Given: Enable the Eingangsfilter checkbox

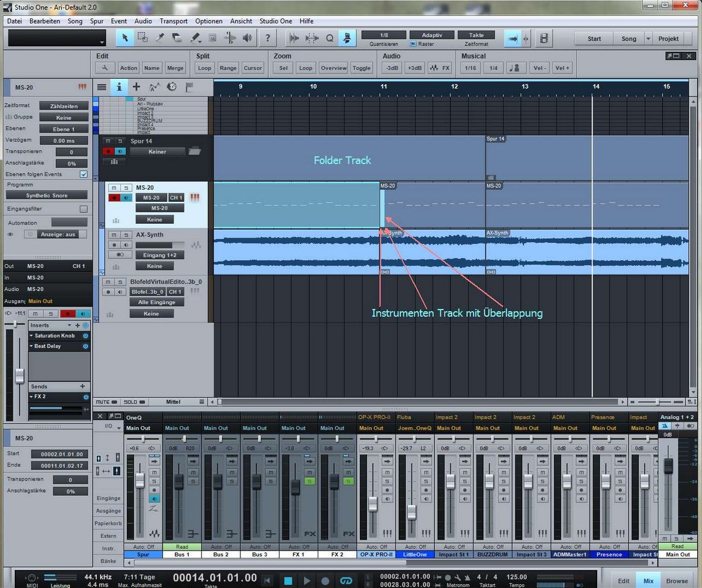Looking at the screenshot, I should [x=84, y=209].
